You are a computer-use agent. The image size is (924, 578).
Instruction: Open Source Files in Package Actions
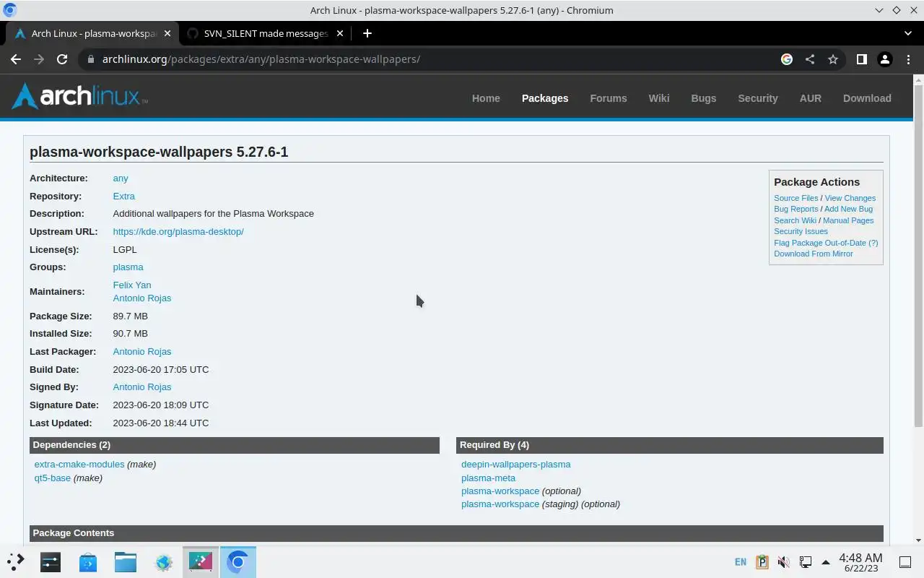click(x=796, y=198)
